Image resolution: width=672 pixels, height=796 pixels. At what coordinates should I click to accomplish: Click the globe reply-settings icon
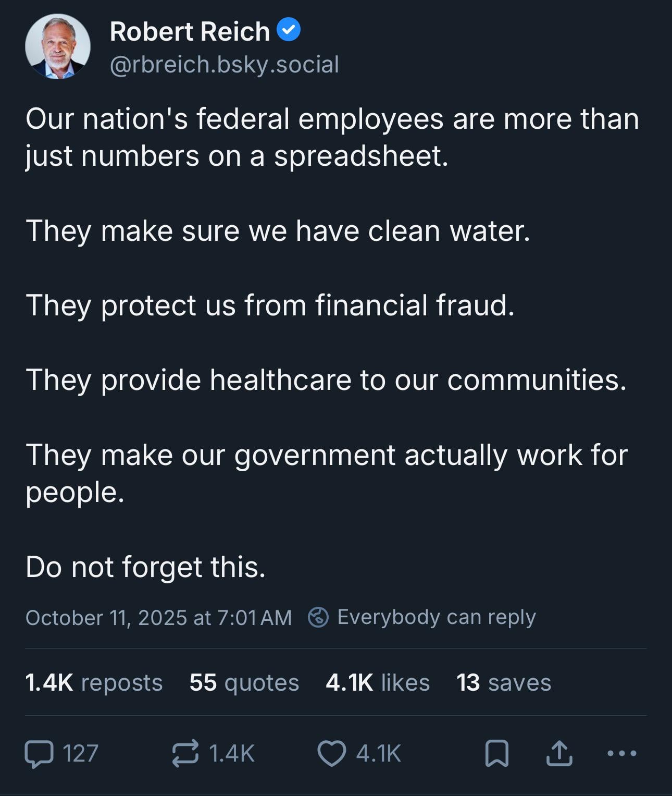(318, 617)
